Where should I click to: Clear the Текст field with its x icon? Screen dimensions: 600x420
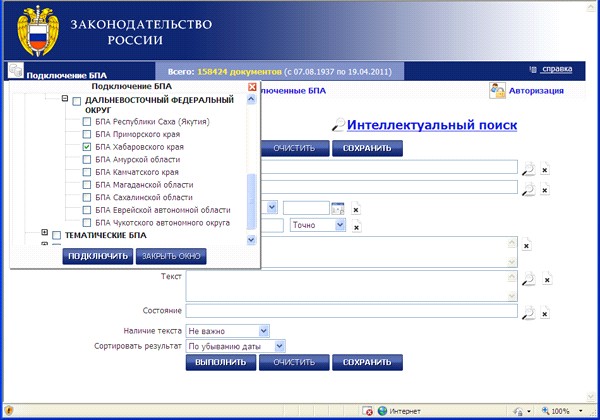pos(547,280)
